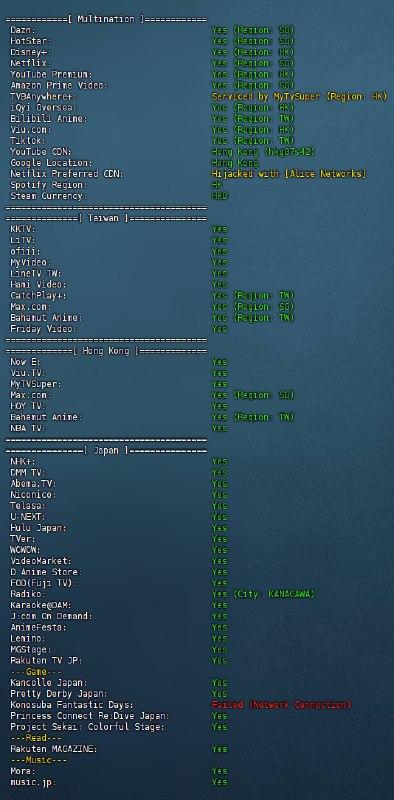The image size is (394, 800).
Task: Select the "---Game---" subsection heading
Action: 36,671
